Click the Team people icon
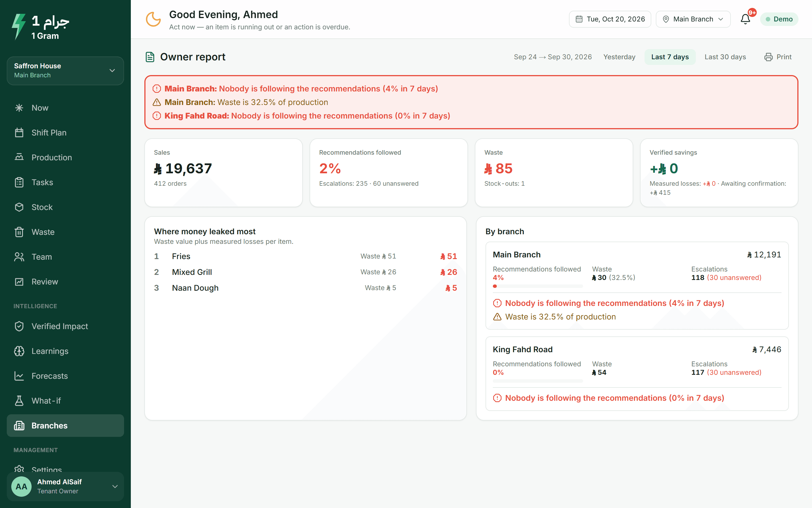The image size is (812, 508). (19, 257)
